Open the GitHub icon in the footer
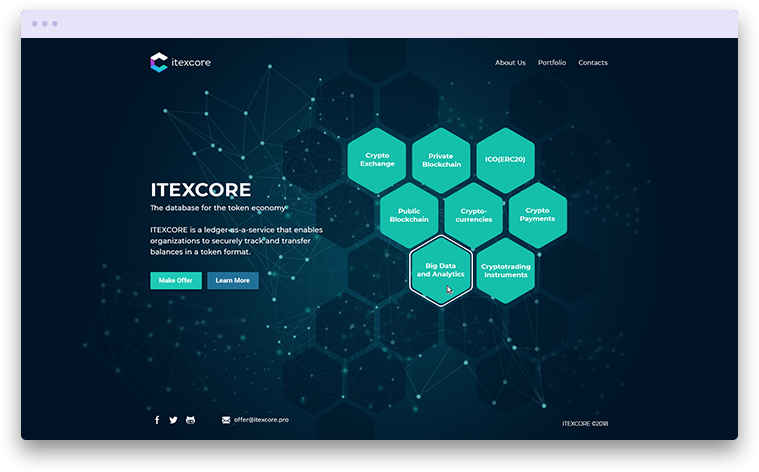This screenshot has height=472, width=759. (190, 420)
